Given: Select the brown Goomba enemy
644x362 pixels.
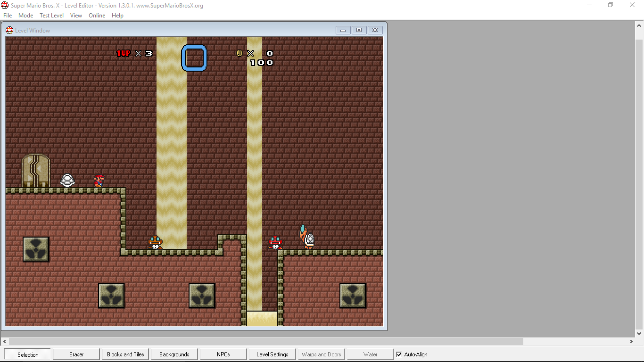Looking at the screenshot, I should 156,242.
